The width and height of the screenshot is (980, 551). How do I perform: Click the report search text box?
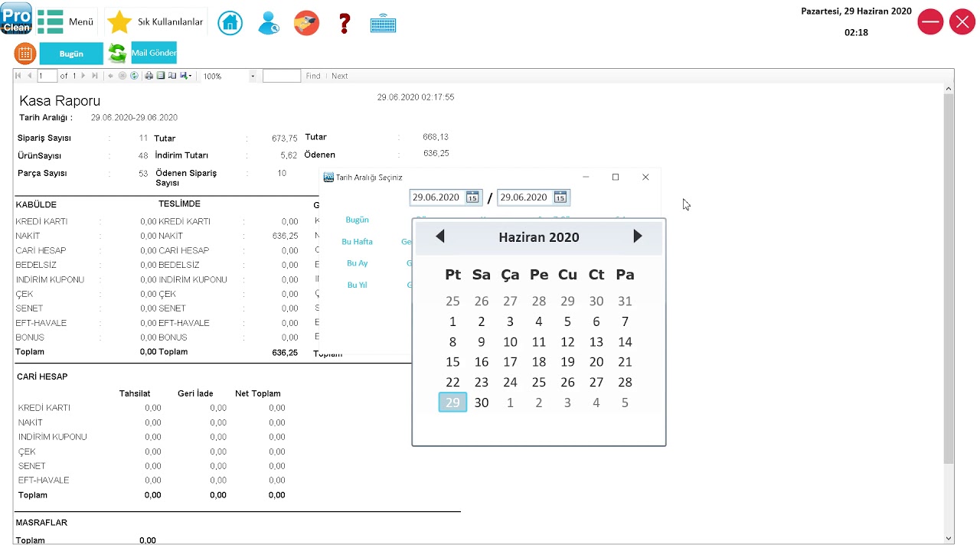[x=281, y=76]
